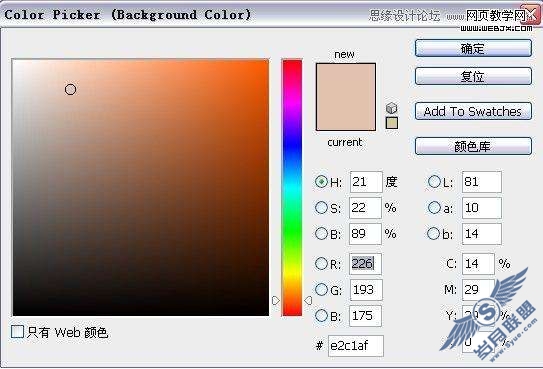Click the vertical hue spectrum slider

click(x=292, y=188)
